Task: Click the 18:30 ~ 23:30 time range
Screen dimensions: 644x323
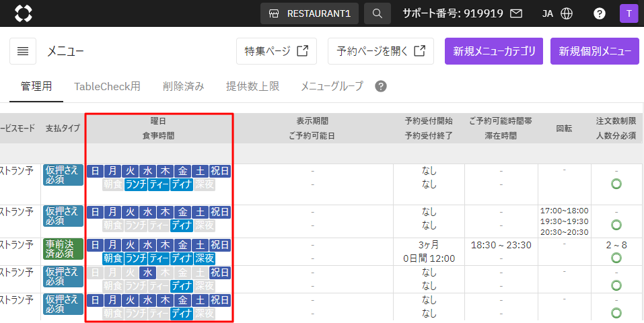Action: click(501, 245)
